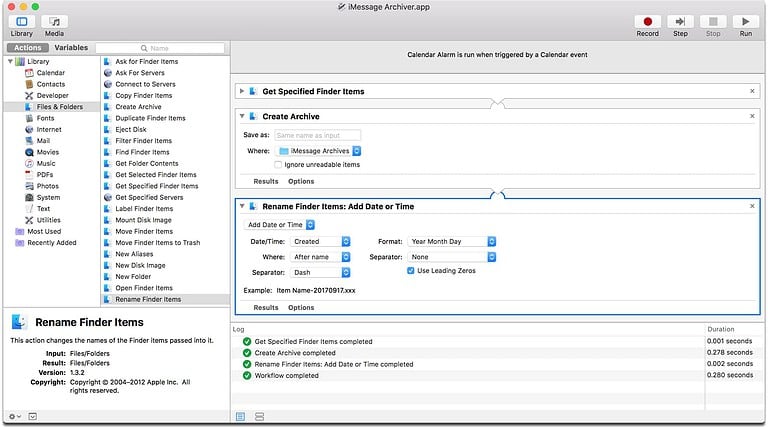Select Utilities category
The height and width of the screenshot is (427, 768).
click(48, 220)
